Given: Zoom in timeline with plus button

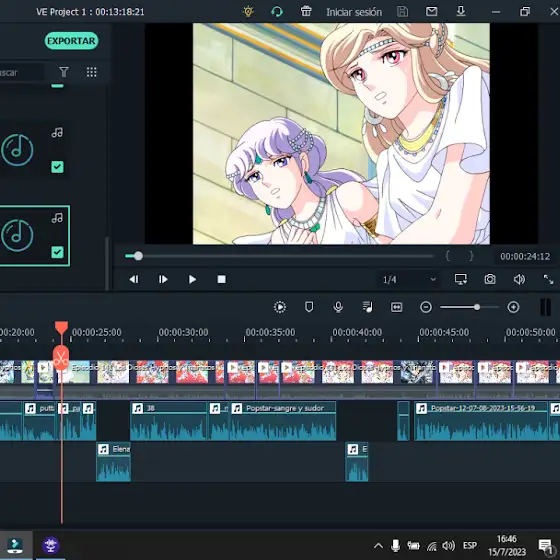Looking at the screenshot, I should 513,307.
